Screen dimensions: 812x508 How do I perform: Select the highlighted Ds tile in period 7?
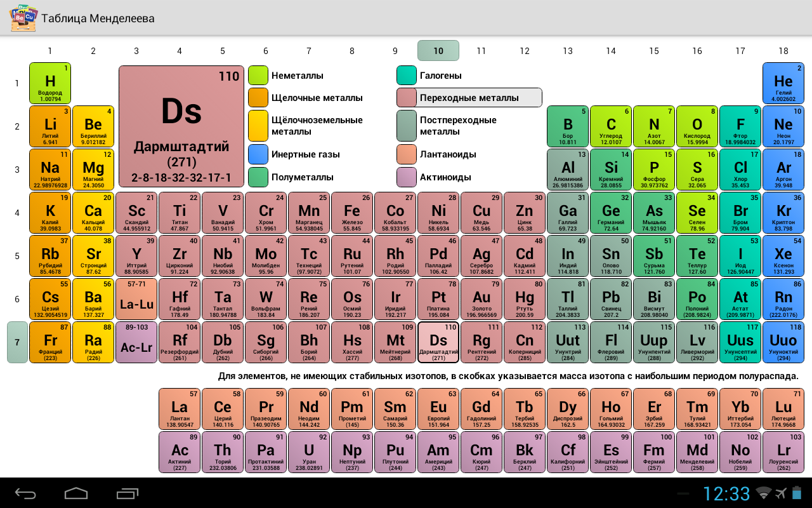(438, 342)
